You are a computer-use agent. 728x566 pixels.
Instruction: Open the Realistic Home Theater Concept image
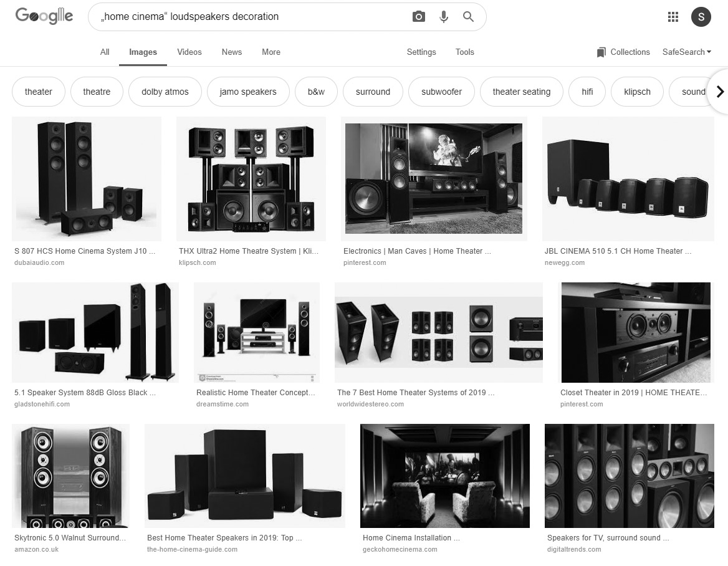257,332
